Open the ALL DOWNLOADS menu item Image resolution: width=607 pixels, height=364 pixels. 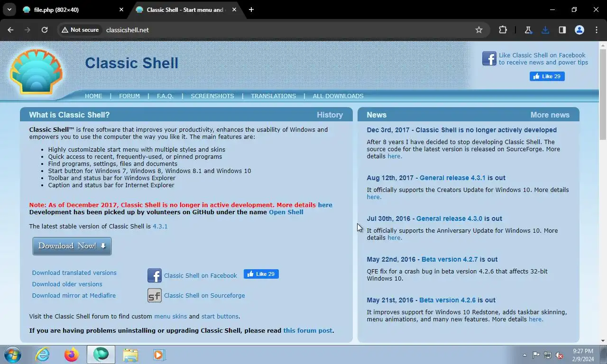pyautogui.click(x=338, y=96)
